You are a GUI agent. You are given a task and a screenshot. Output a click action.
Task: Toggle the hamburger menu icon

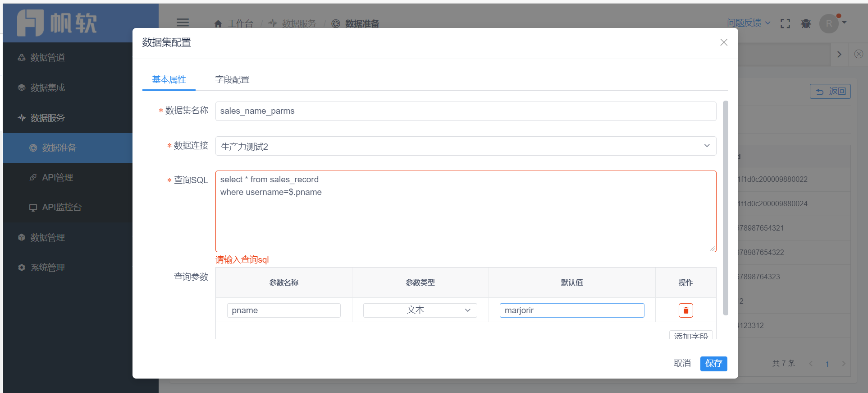point(183,23)
